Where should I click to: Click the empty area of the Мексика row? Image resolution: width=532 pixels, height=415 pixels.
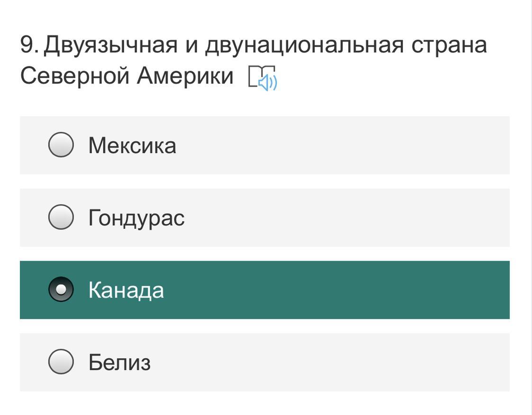(x=341, y=145)
